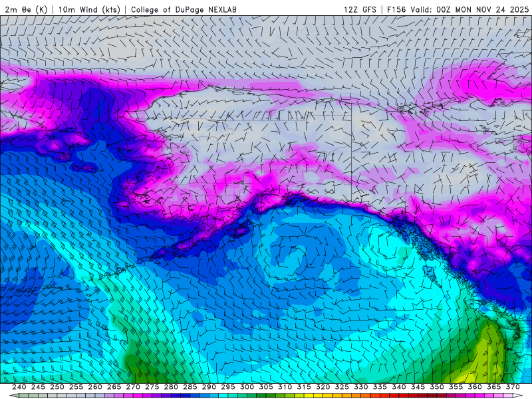Click the 315 color scale label
Image resolution: width=532 pixels, height=399 pixels.
point(304,387)
